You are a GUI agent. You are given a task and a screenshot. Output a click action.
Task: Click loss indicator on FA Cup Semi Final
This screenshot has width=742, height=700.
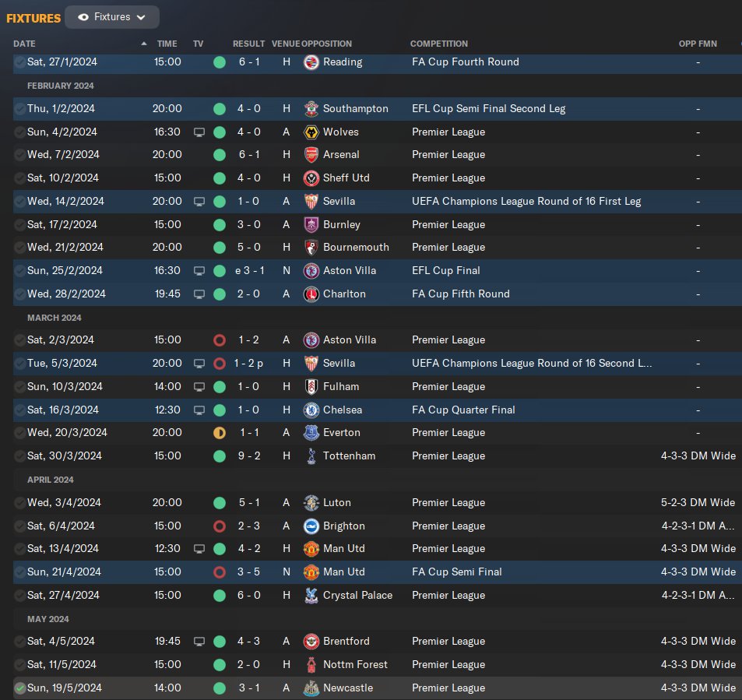220,572
